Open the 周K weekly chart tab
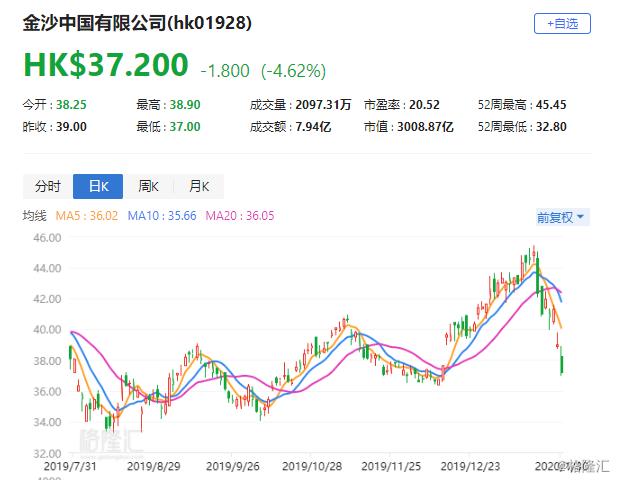The width and height of the screenshot is (617, 480). [148, 186]
